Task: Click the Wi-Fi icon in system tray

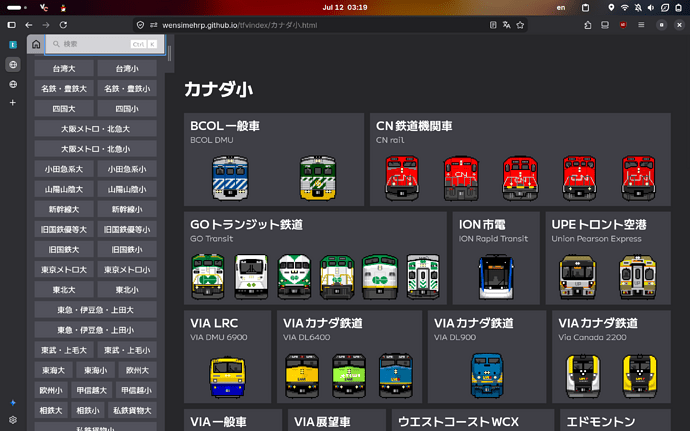Action: 624,7
